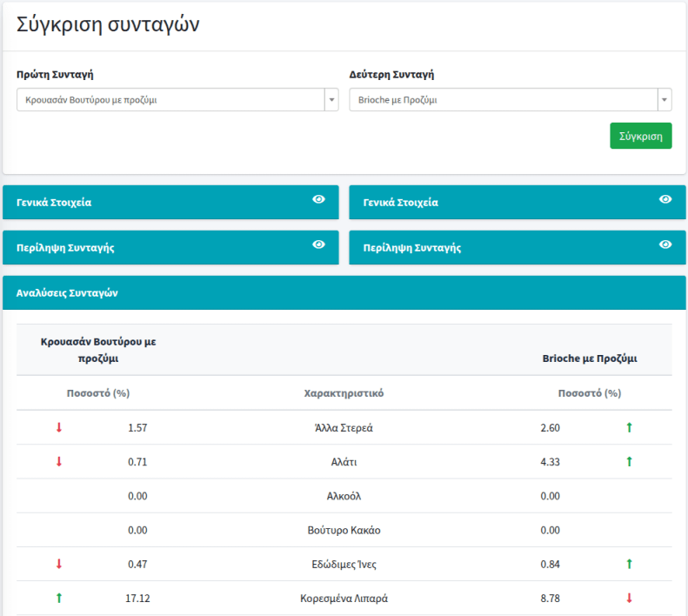
Task: Open the Δεύτερη Συνταγή dropdown arrow
Action: (x=665, y=100)
